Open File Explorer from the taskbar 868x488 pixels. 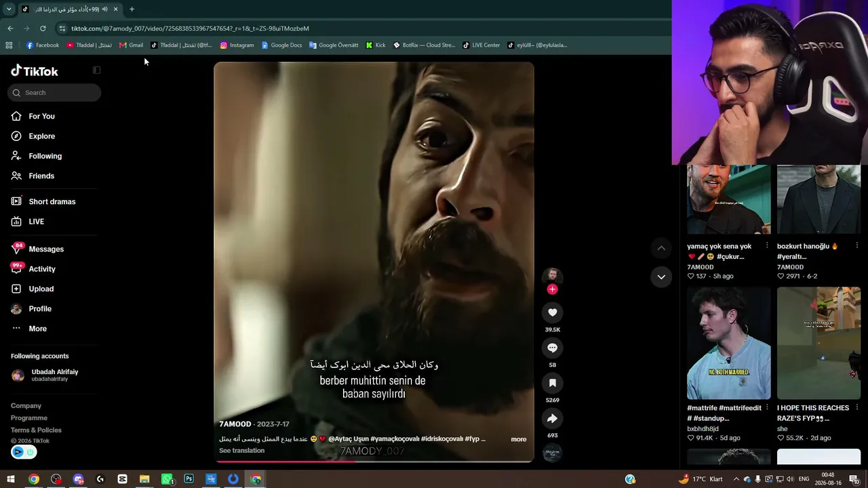point(144,479)
